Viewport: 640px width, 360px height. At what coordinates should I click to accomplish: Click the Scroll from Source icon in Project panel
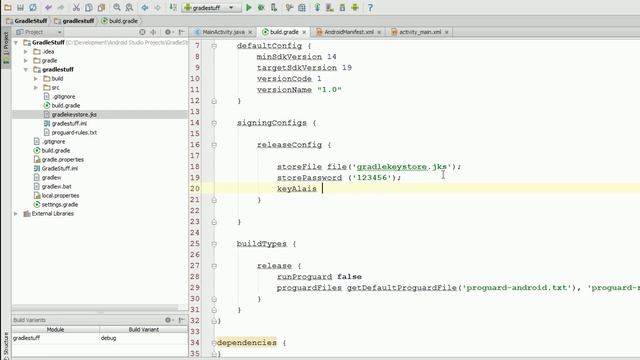pyautogui.click(x=142, y=32)
